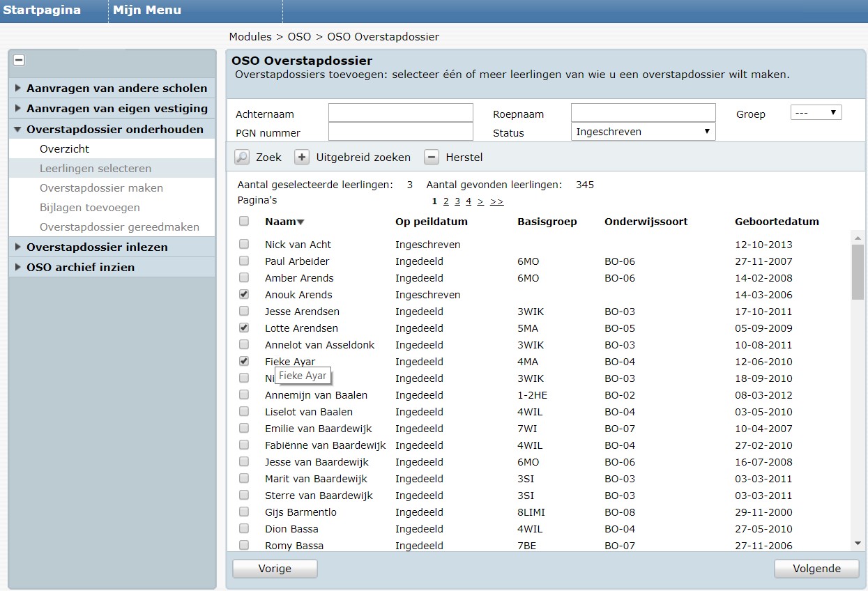The image size is (868, 591).
Task: Click the name Fabiënne van Baardewijk
Action: point(326,445)
